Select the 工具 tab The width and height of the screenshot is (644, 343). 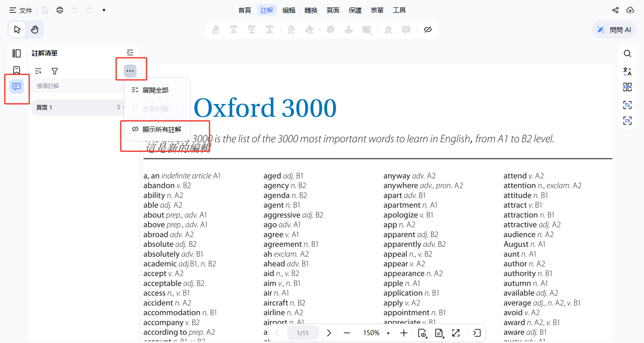point(399,10)
